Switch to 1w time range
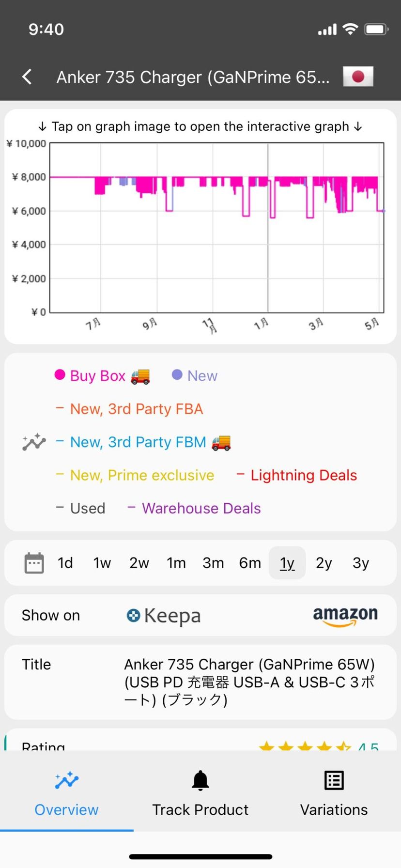 102,563
